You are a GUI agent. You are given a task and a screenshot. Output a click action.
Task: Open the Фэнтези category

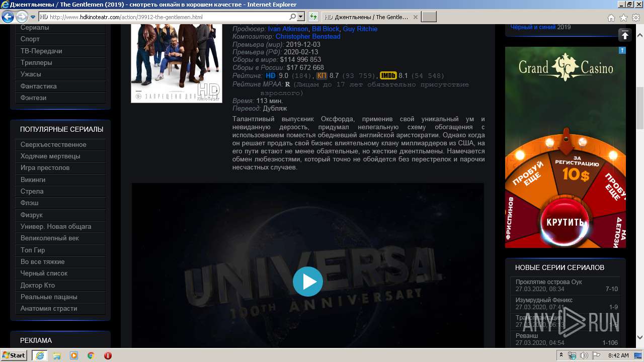click(60, 98)
